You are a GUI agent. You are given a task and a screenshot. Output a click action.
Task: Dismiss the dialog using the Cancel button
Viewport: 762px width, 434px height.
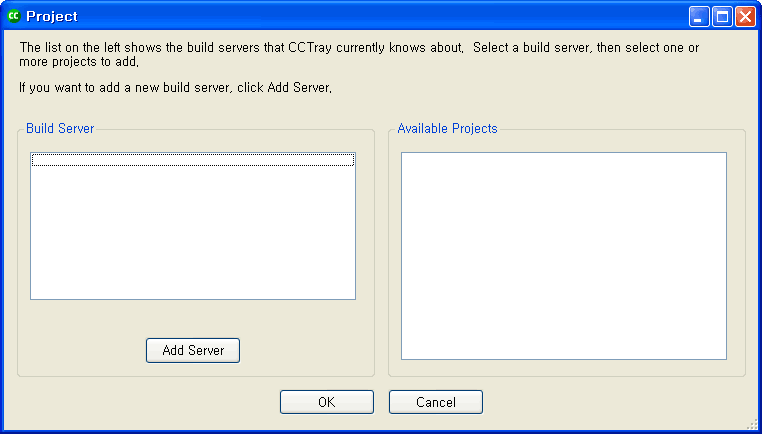click(435, 402)
